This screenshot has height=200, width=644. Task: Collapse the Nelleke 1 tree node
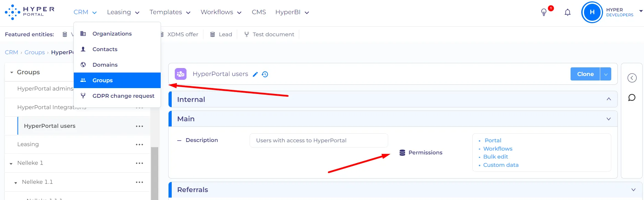click(11, 163)
